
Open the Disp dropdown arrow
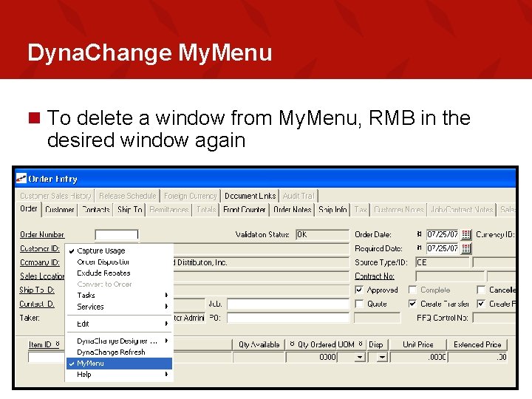click(x=383, y=357)
